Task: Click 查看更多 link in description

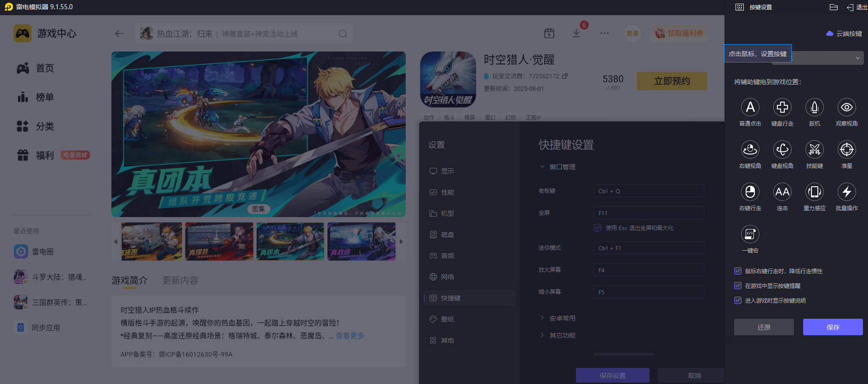Action: pyautogui.click(x=350, y=336)
